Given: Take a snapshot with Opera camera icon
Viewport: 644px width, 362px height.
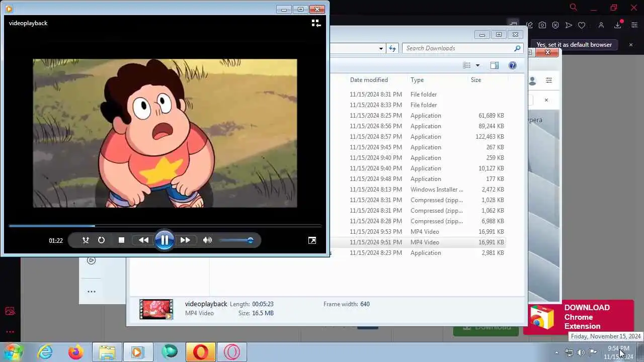Looking at the screenshot, I should click(x=542, y=25).
